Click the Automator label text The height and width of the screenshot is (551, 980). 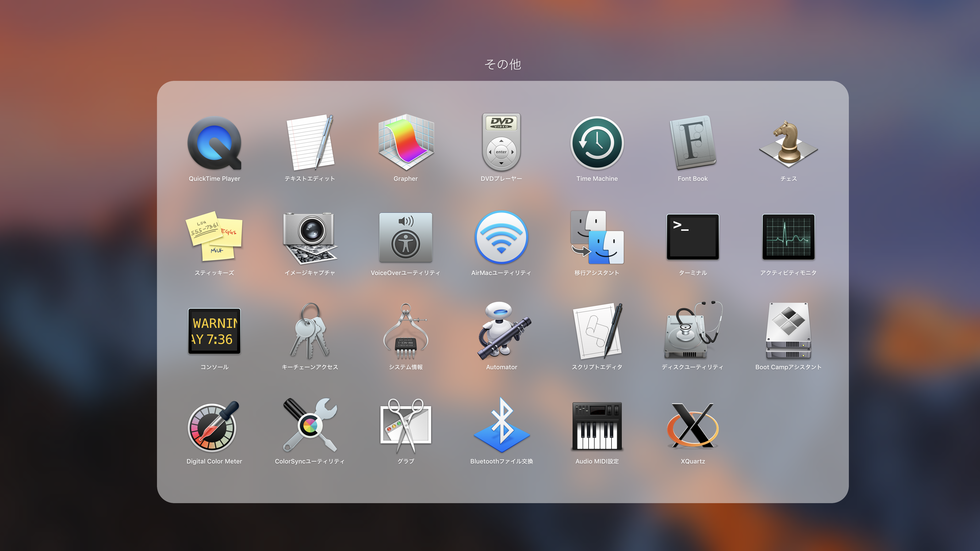tap(501, 367)
